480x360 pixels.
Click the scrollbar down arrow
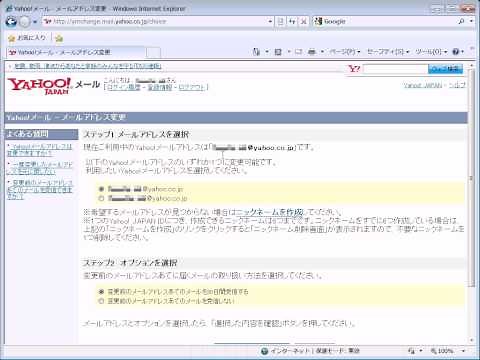(472, 340)
